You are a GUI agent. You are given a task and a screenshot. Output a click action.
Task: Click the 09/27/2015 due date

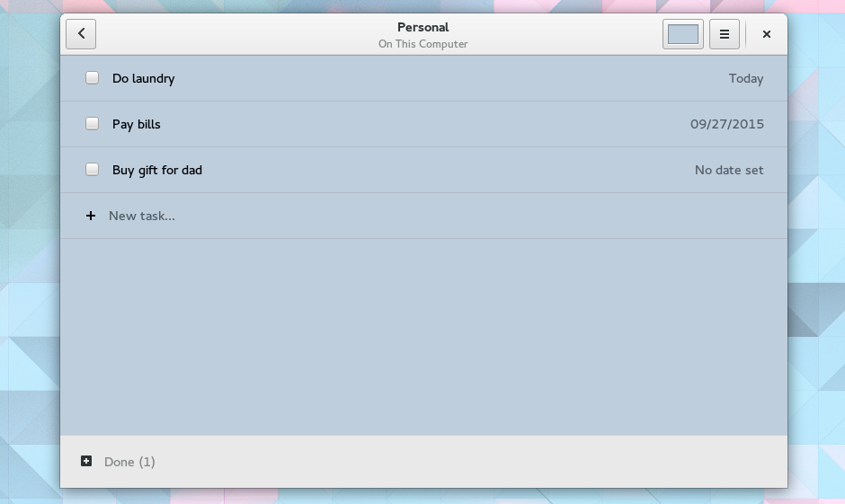(x=727, y=124)
